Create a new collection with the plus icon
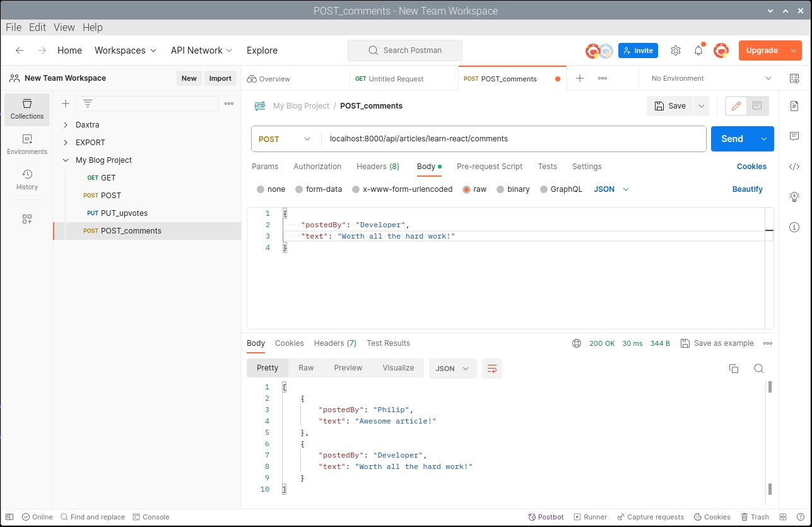The image size is (812, 527). click(x=65, y=104)
